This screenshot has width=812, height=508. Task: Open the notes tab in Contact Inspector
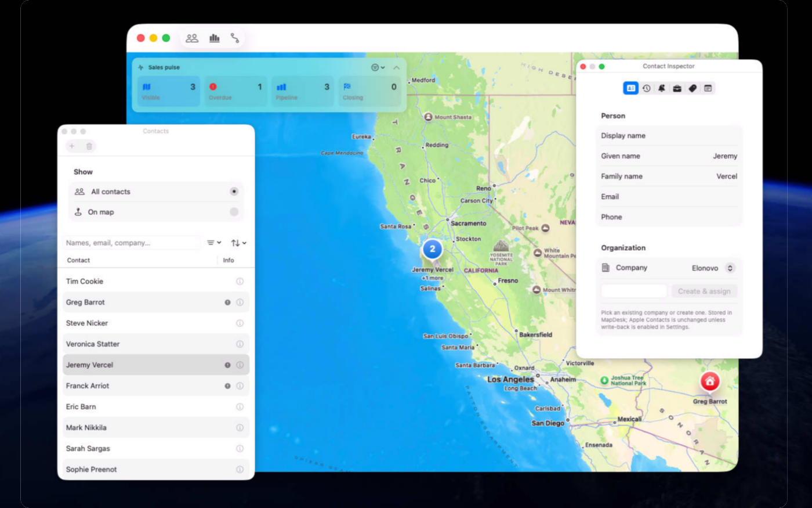(x=708, y=88)
